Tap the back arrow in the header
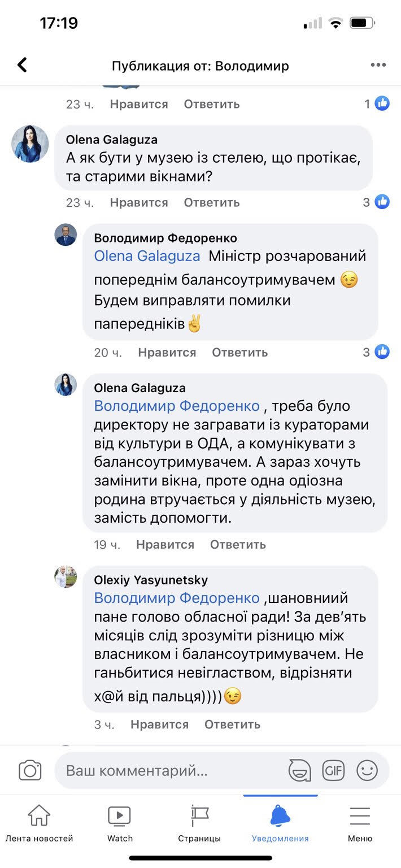The image size is (401, 868). click(x=23, y=66)
